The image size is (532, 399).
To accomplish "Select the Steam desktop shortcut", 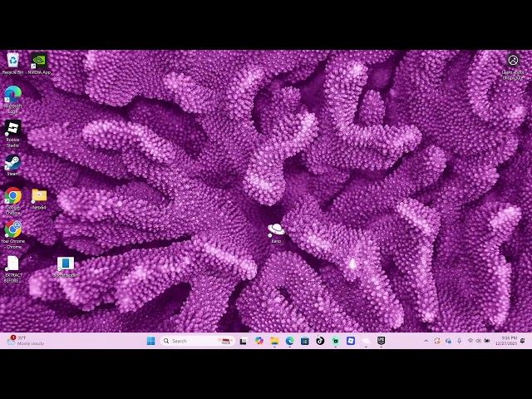I will 13,165.
